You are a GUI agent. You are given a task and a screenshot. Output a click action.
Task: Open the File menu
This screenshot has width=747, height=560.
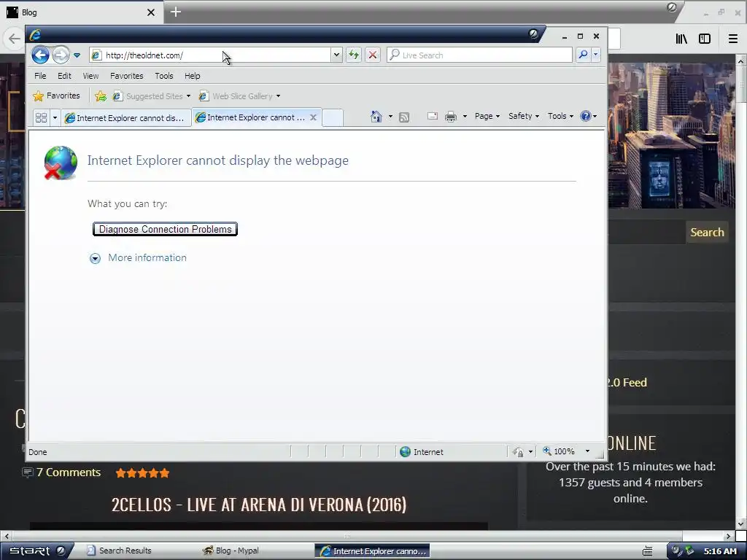click(40, 76)
